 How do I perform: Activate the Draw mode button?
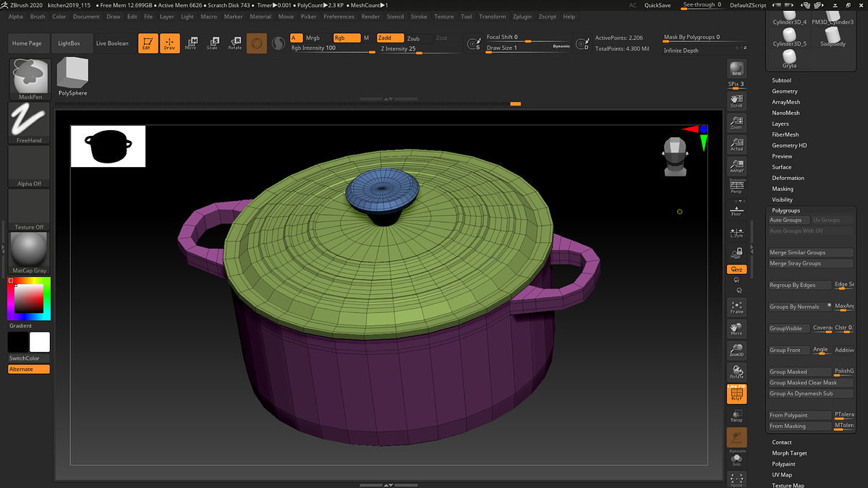click(x=169, y=43)
